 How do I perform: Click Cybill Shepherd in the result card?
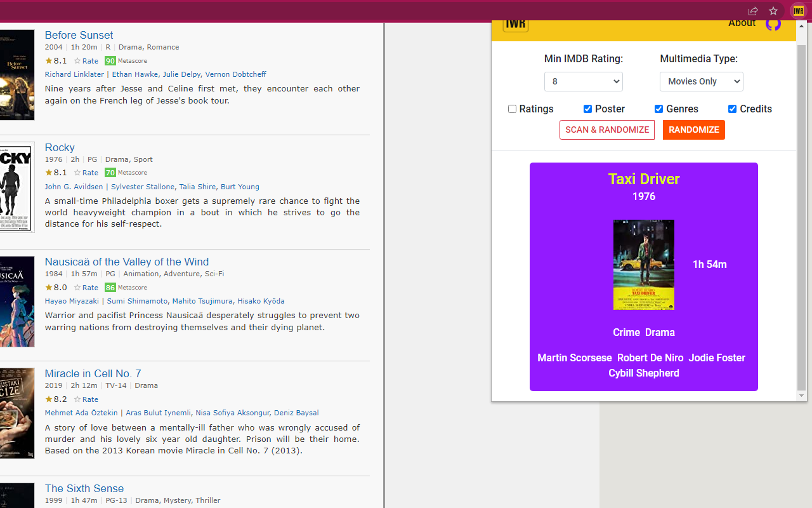(x=644, y=373)
